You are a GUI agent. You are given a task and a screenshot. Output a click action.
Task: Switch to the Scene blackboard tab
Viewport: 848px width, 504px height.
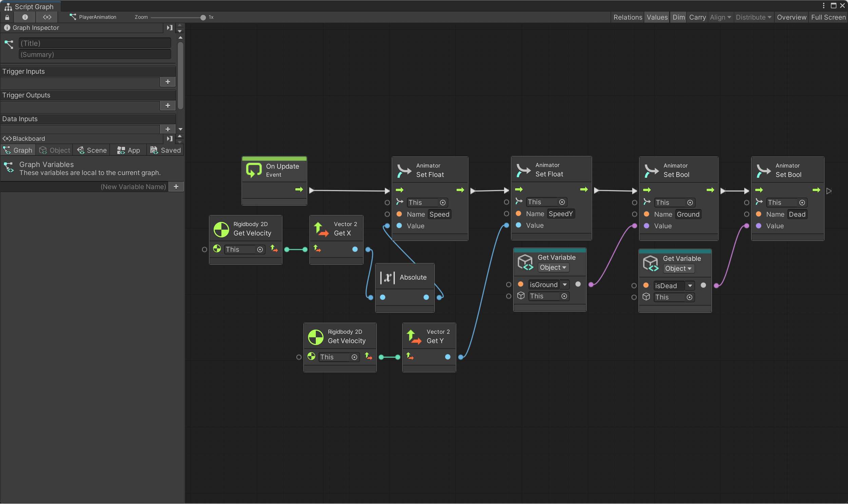[92, 151]
